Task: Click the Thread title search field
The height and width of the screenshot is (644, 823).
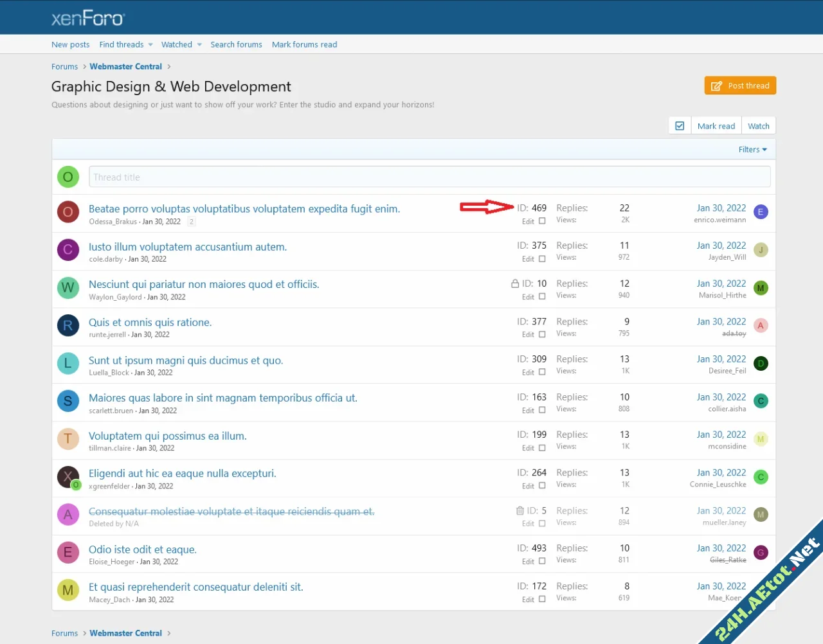Action: tap(430, 177)
